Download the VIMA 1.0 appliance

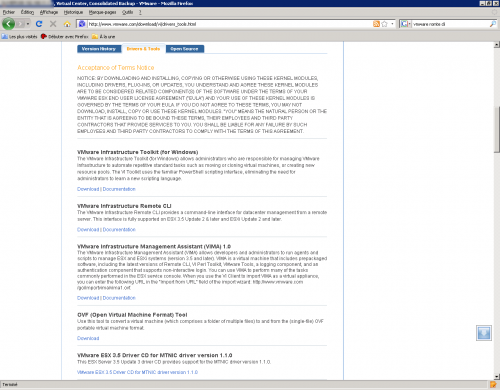[x=88, y=298]
